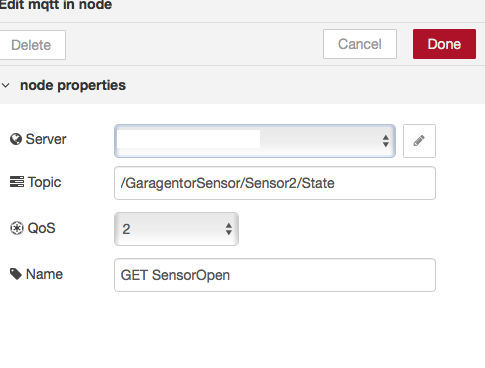Click the Topic list icon
The width and height of the screenshot is (485, 368).
tap(17, 182)
